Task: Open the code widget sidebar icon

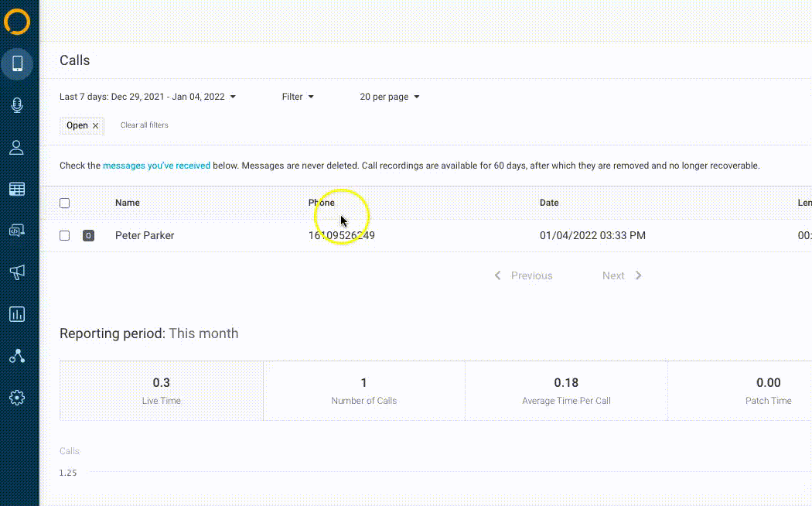Action: [17, 231]
